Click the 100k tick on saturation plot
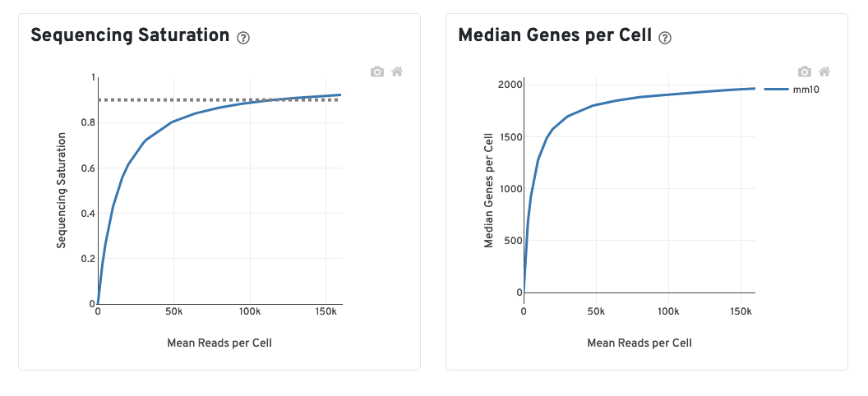Screen dimensions: 868x396 [249, 312]
